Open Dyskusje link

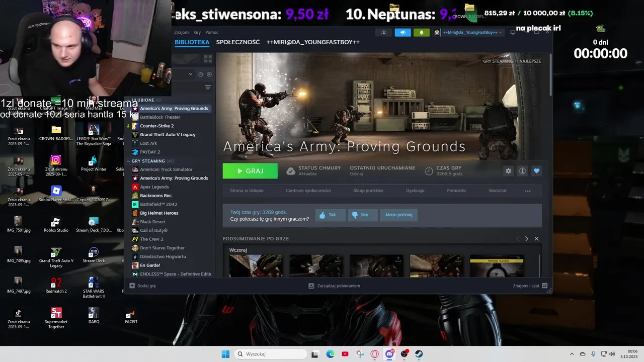tap(415, 191)
